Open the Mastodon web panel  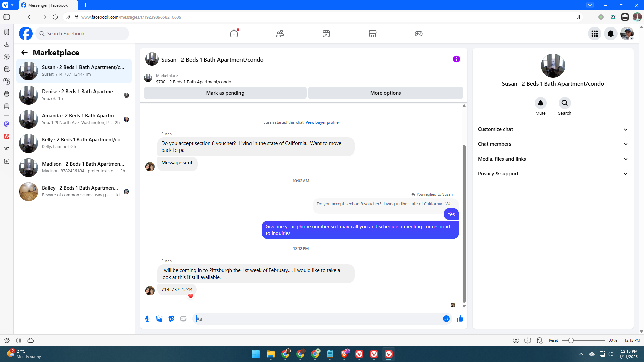pos(7,124)
